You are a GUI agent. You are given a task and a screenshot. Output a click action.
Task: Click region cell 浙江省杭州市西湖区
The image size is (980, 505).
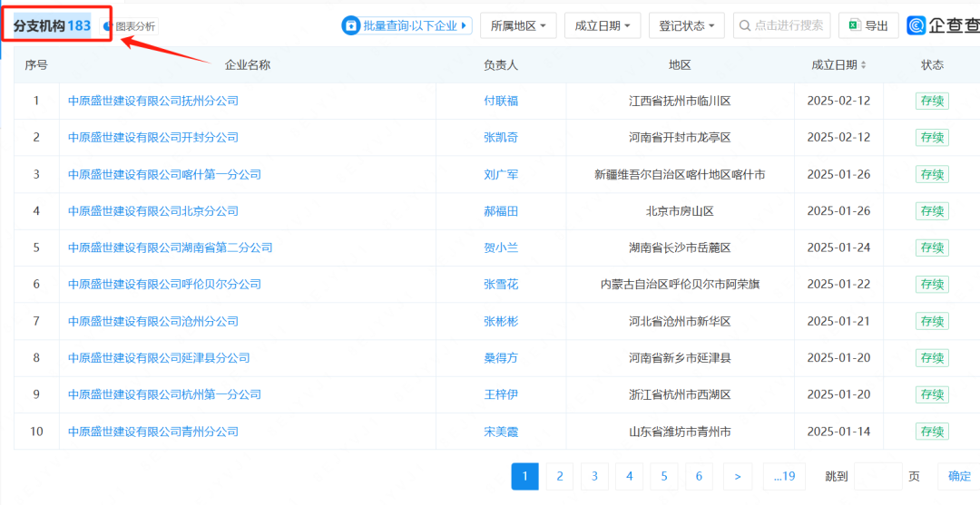pos(680,394)
